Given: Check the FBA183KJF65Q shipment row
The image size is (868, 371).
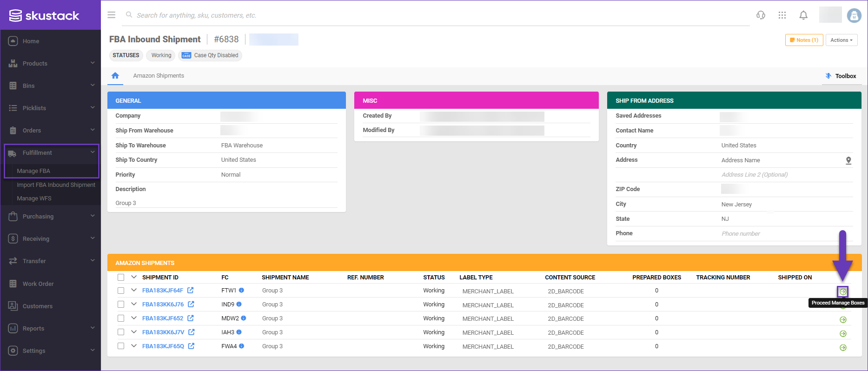Looking at the screenshot, I should coord(121,346).
